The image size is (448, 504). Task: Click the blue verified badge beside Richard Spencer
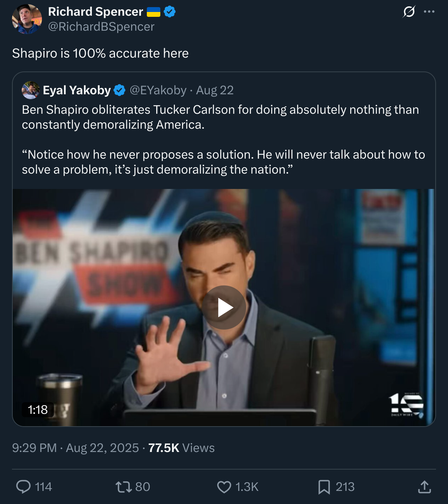coord(170,12)
